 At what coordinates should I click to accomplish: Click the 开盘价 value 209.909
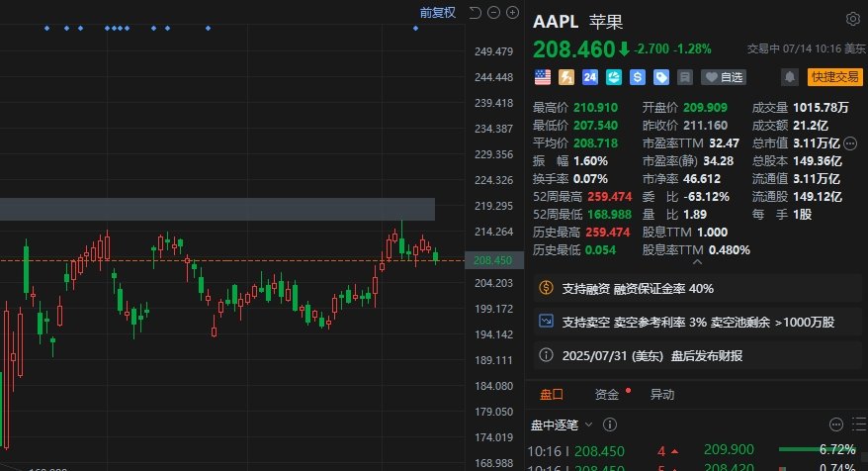pos(705,108)
